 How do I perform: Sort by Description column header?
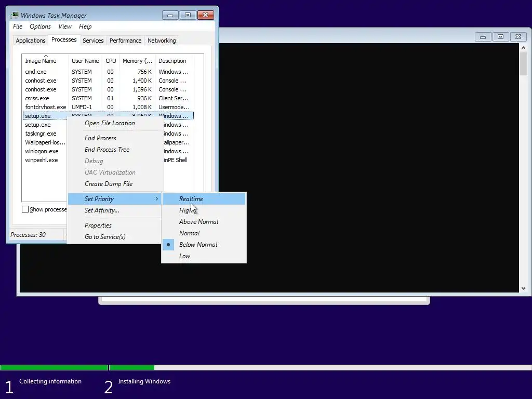175,61
